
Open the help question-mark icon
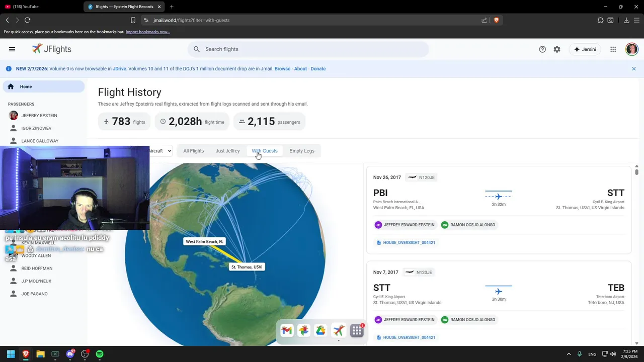click(x=542, y=49)
